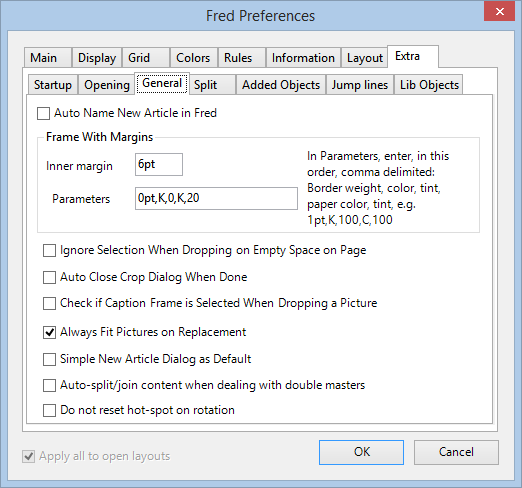Open the Added Objects sub-tab

coord(281,85)
